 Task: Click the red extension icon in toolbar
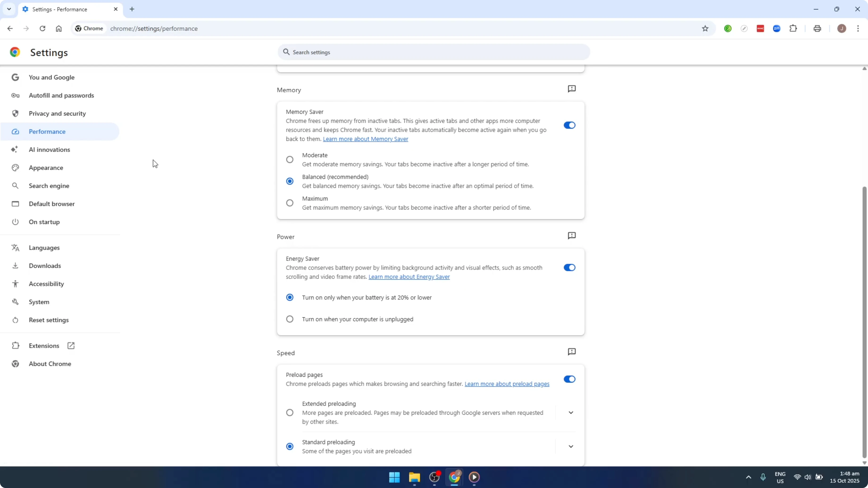[x=760, y=29]
